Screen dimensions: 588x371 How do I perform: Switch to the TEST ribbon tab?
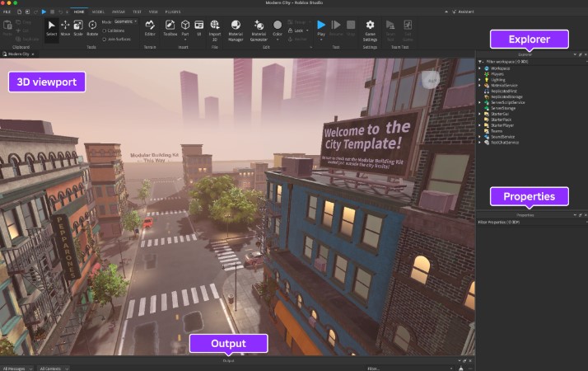tap(137, 12)
